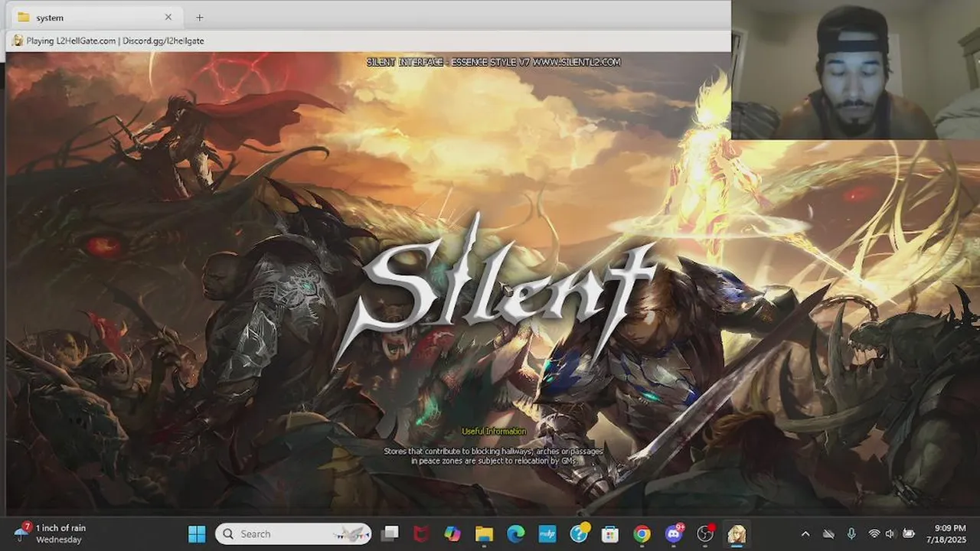Open Discord from the taskbar
The height and width of the screenshot is (551, 980).
point(674,533)
